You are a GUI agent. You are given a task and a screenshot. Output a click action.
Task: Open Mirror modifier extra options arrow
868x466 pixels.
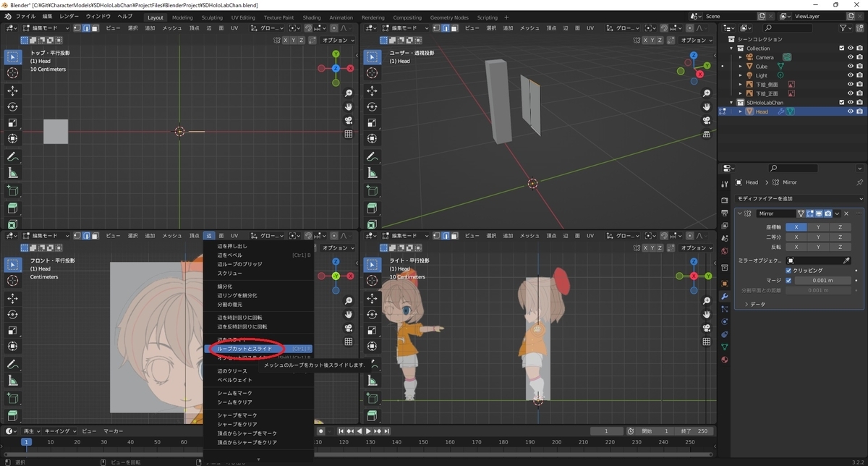(837, 213)
